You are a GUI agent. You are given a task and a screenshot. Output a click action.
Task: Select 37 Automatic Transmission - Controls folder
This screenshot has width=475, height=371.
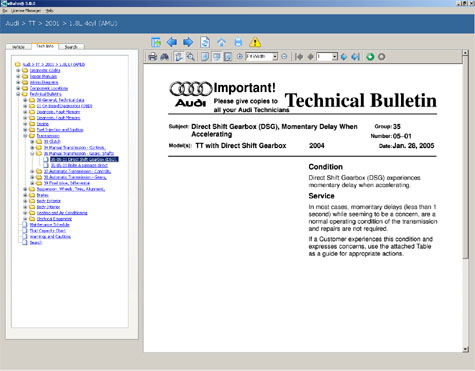[77, 171]
